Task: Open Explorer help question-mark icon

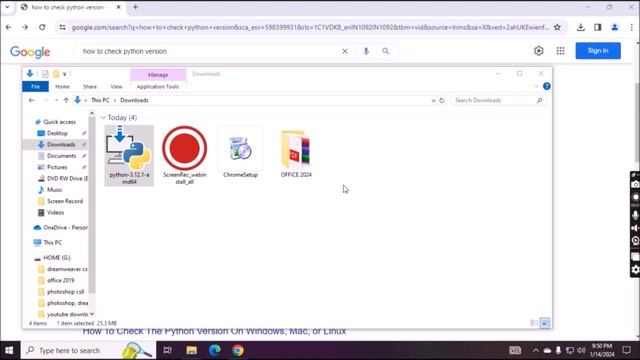Action: pyautogui.click(x=547, y=86)
